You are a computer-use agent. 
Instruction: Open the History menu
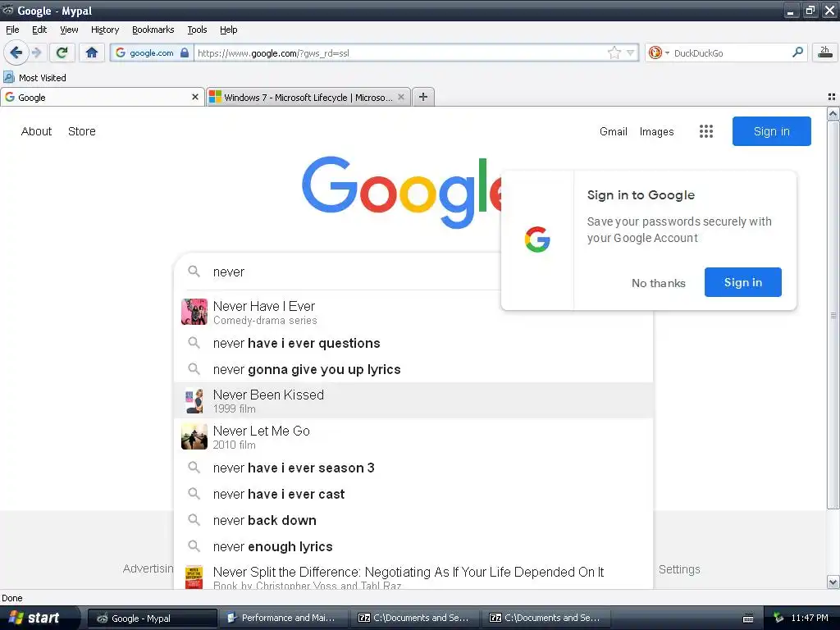tap(104, 30)
